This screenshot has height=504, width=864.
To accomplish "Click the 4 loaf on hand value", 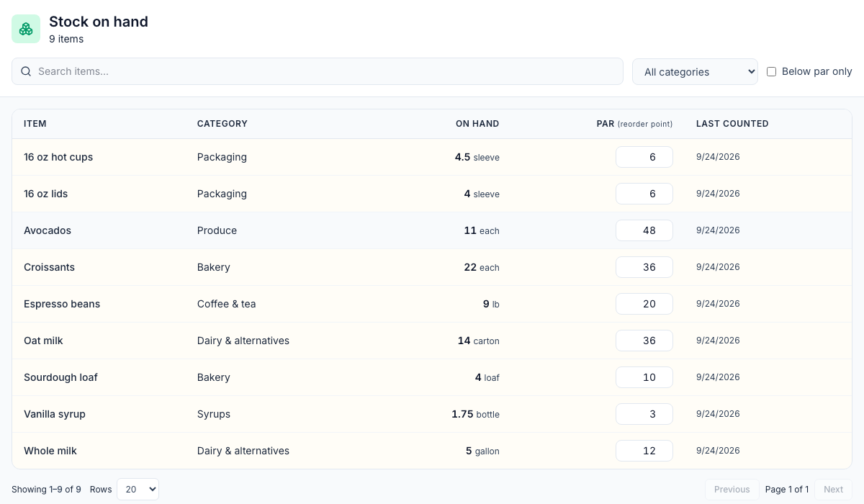I will 487,377.
